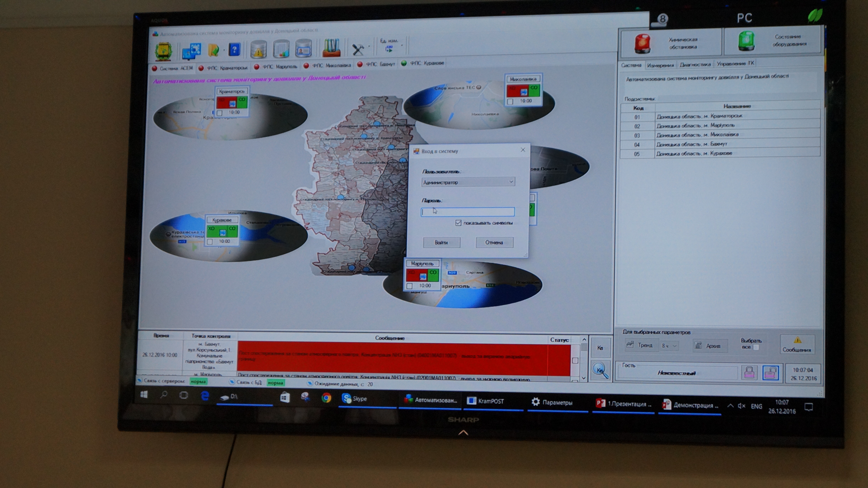
Task: Tick the checkbox in the Маріуполь widget
Action: pos(409,286)
